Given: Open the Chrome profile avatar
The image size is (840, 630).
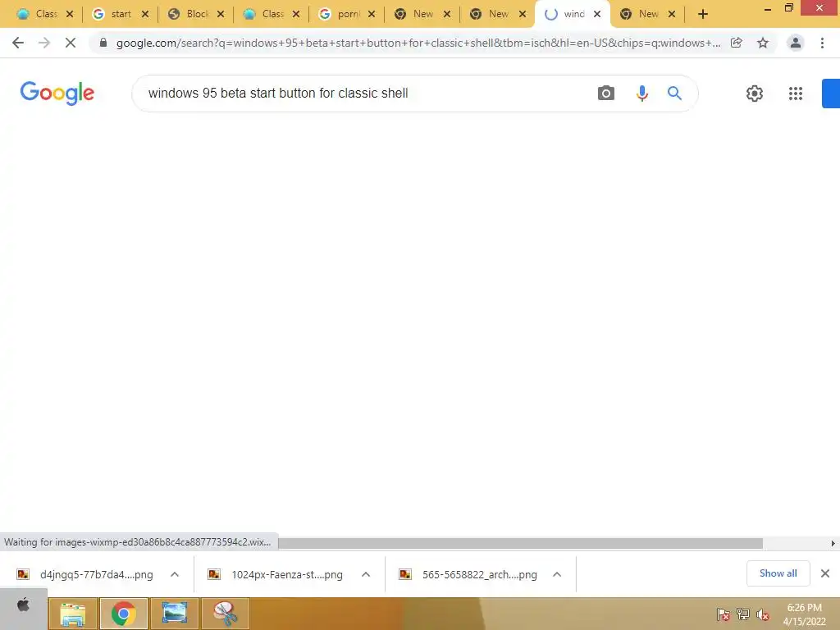Looking at the screenshot, I should (x=796, y=43).
